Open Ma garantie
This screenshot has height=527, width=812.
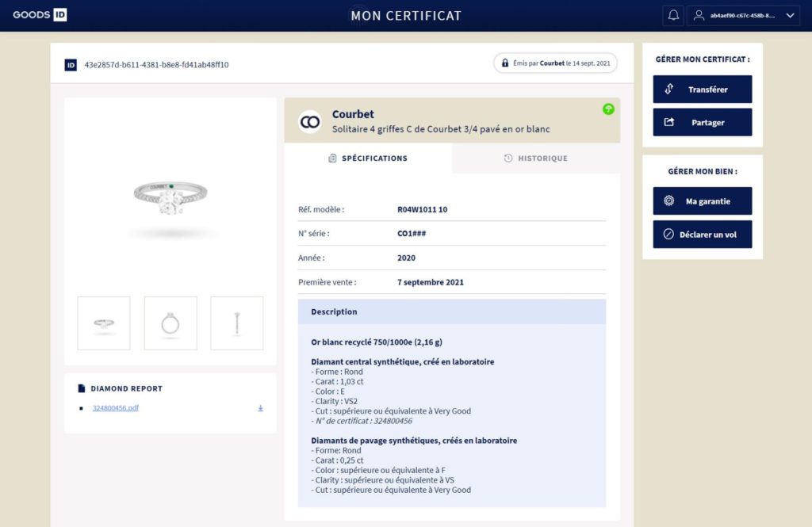[x=702, y=201]
